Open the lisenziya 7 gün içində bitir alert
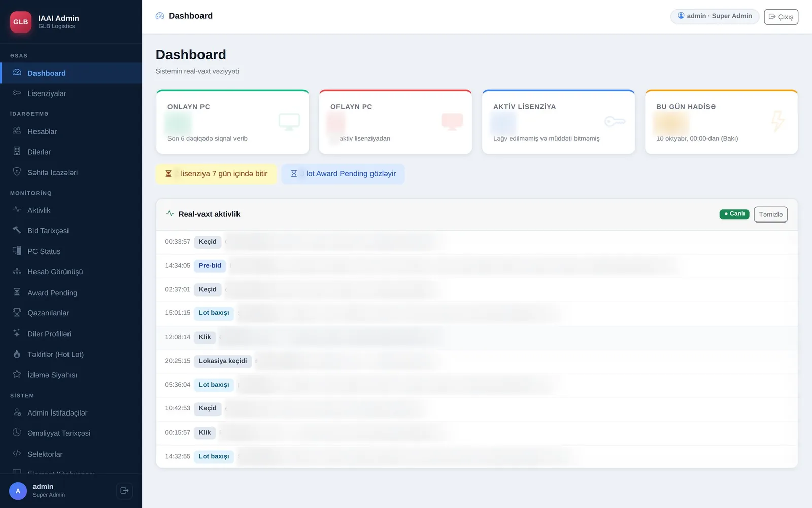The width and height of the screenshot is (812, 508). (x=217, y=174)
